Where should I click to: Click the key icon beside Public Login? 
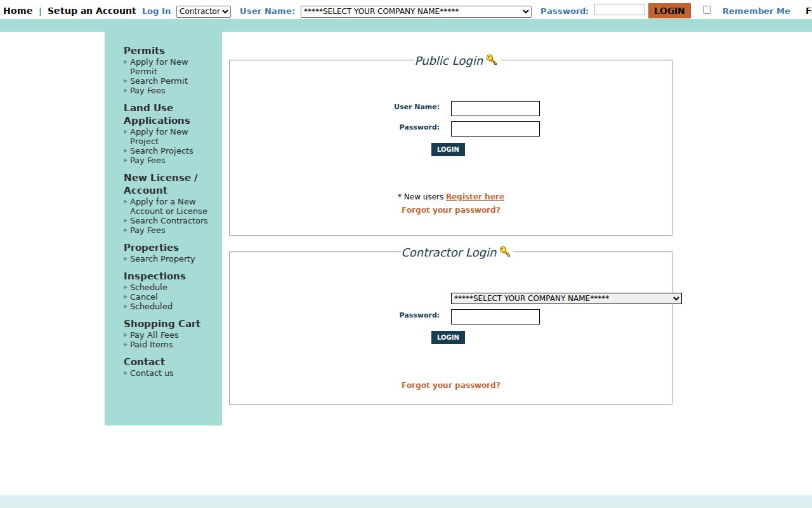[x=492, y=60]
